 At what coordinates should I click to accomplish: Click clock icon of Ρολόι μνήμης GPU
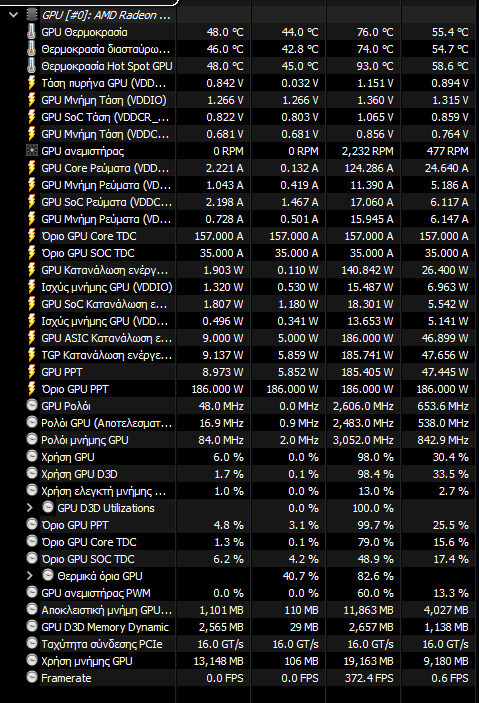pos(31,439)
